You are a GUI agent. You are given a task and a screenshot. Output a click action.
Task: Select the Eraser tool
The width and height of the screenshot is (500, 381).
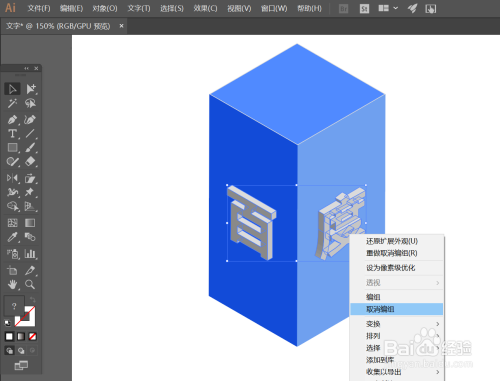[30, 162]
